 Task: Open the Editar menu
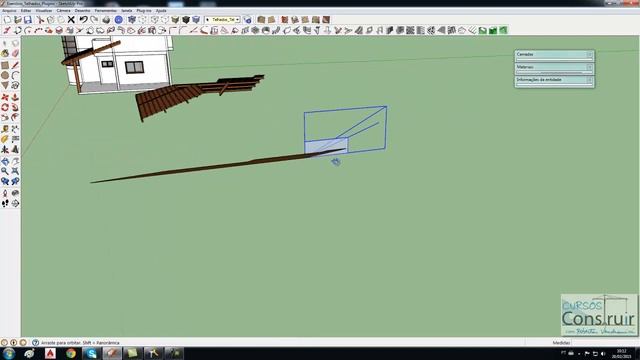point(26,11)
